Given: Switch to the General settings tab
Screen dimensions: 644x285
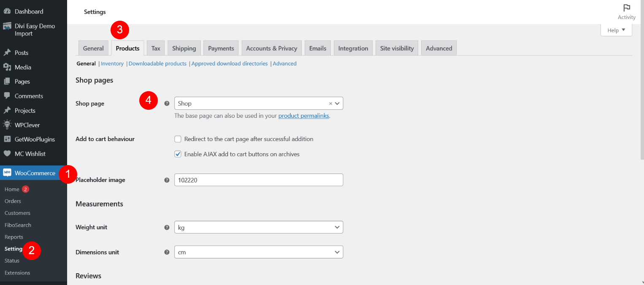Looking at the screenshot, I should pyautogui.click(x=93, y=48).
